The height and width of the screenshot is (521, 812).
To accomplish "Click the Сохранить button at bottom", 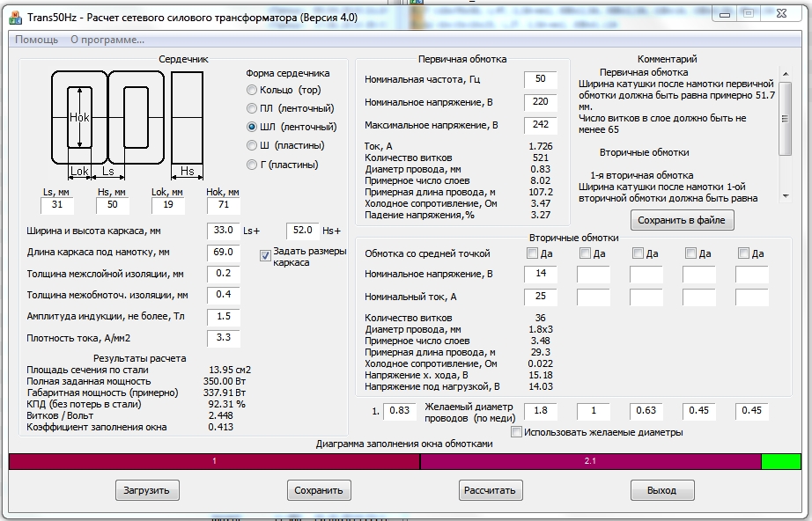I will (x=319, y=490).
